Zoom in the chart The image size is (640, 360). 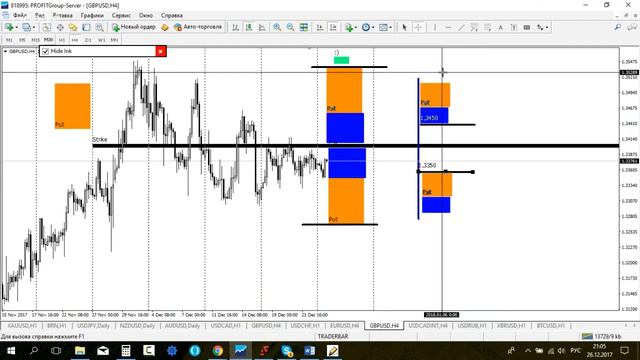click(277, 27)
